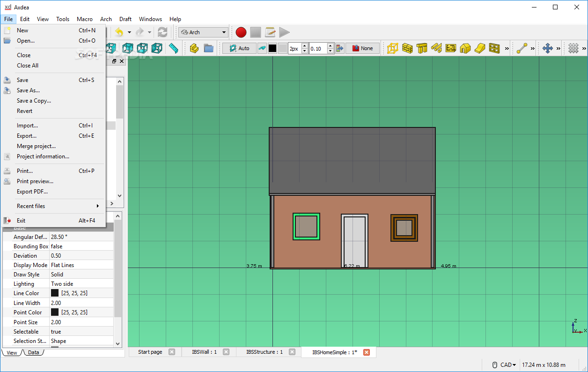Expand hidden snap tools chevron
The image size is (588, 372).
[584, 48]
